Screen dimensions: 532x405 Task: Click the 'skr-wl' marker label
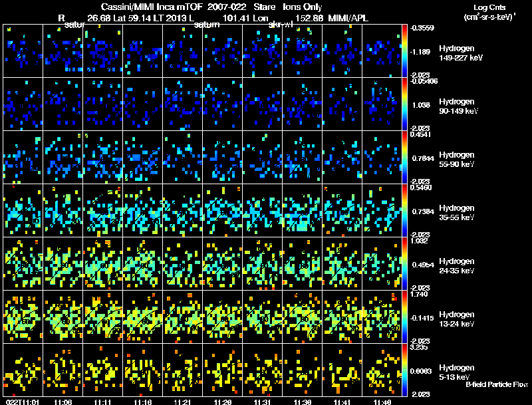(x=281, y=25)
